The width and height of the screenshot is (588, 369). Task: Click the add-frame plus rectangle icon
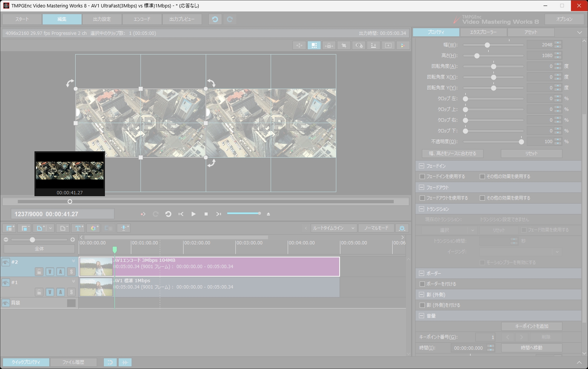click(388, 45)
